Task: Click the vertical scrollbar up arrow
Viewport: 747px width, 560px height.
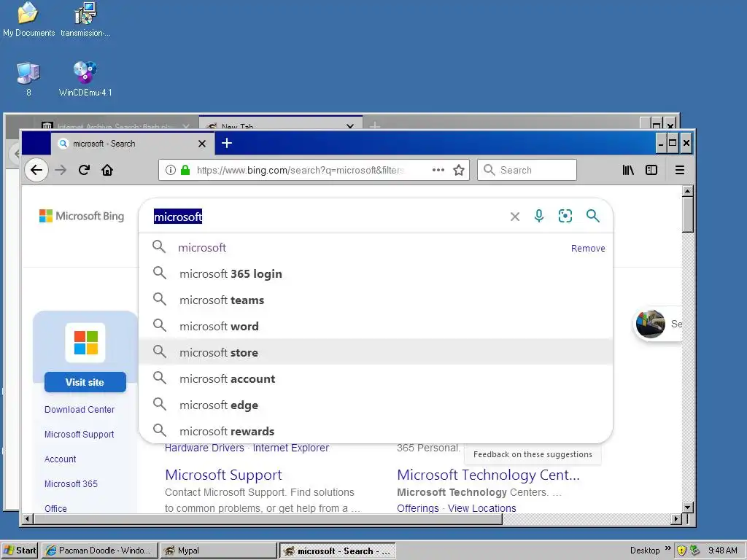Action: pos(687,192)
